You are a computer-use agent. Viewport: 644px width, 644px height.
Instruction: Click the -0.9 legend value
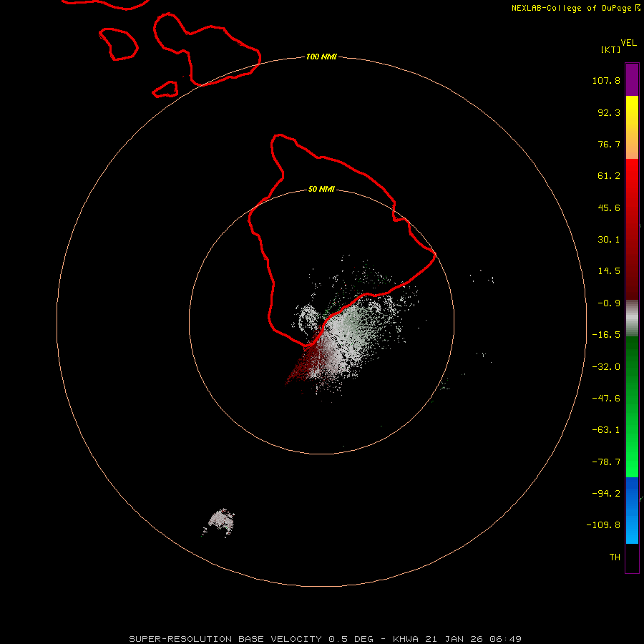point(609,303)
